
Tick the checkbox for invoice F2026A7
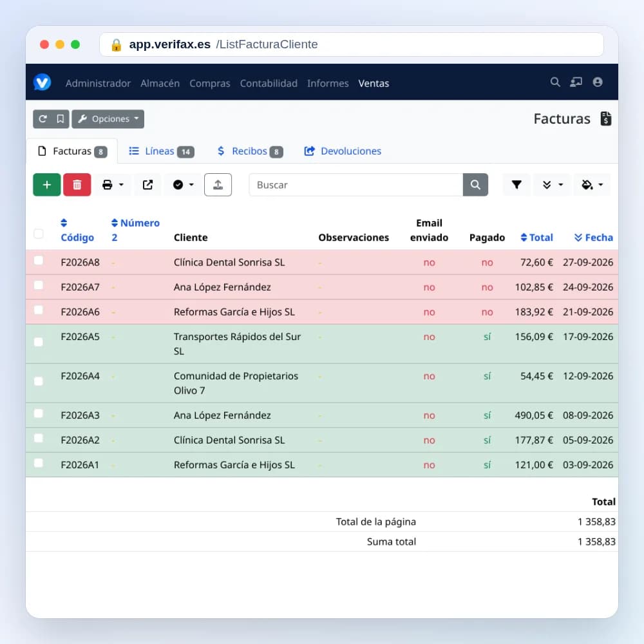39,285
